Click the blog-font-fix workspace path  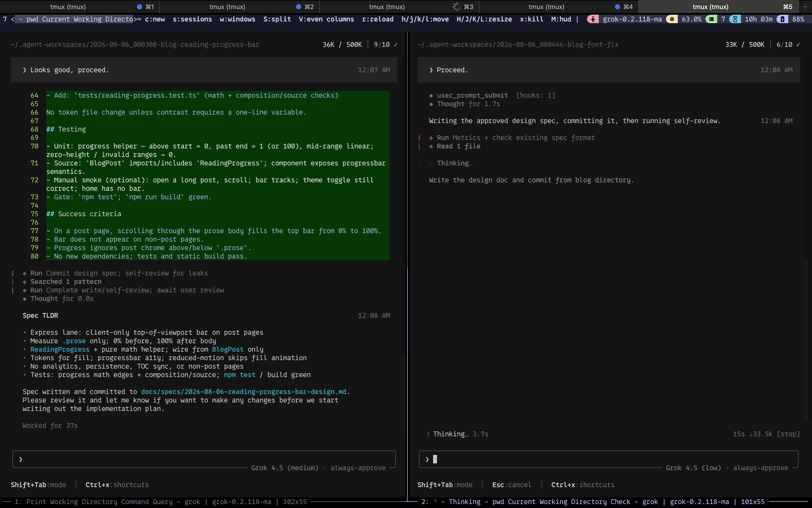click(x=518, y=45)
